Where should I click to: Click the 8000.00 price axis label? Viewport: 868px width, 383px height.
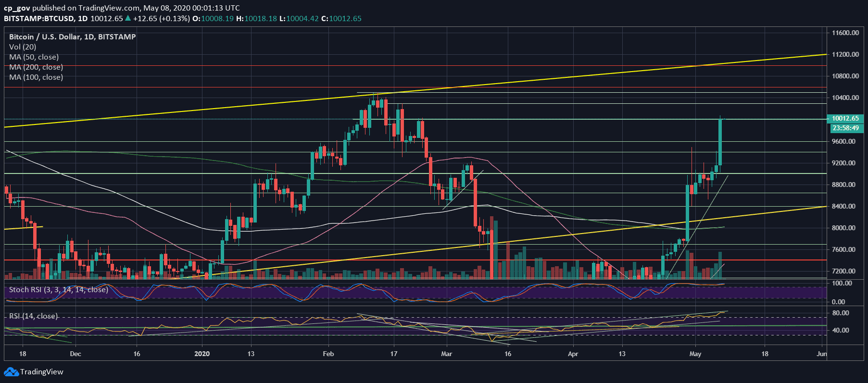844,228
